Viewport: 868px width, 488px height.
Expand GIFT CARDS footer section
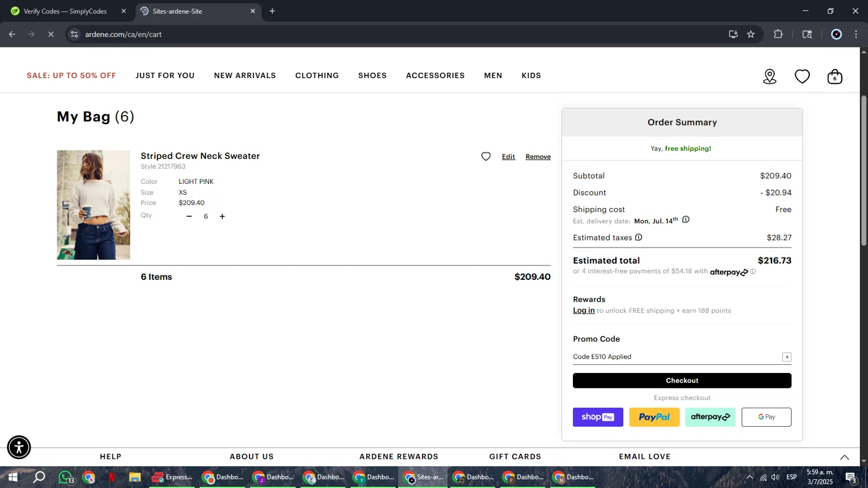pos(515,457)
